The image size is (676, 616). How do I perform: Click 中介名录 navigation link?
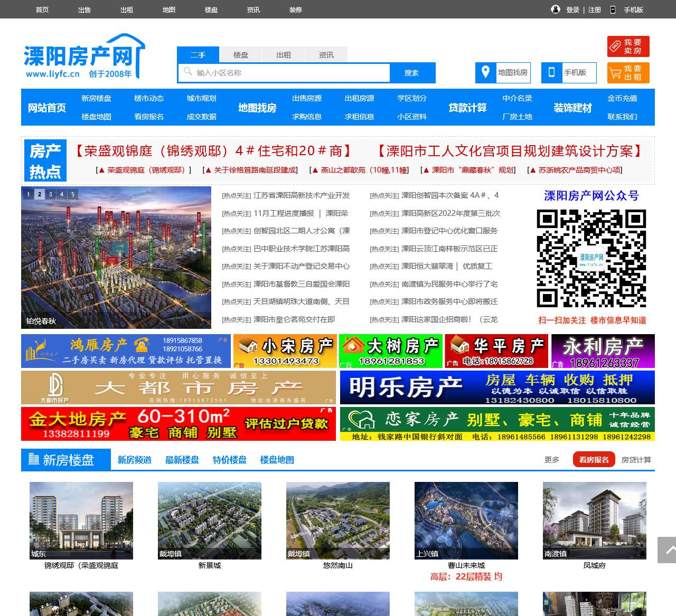click(x=517, y=98)
